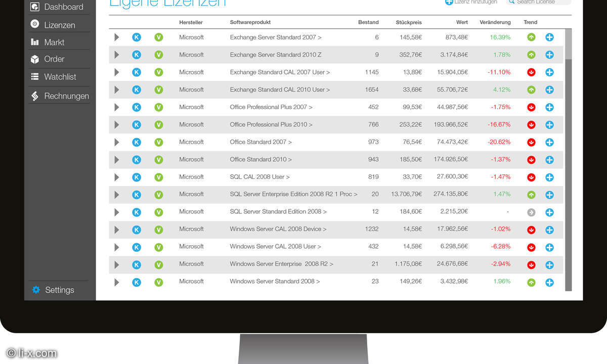This screenshot has height=364, width=607.
Task: Click the Wert column header
Action: click(462, 22)
